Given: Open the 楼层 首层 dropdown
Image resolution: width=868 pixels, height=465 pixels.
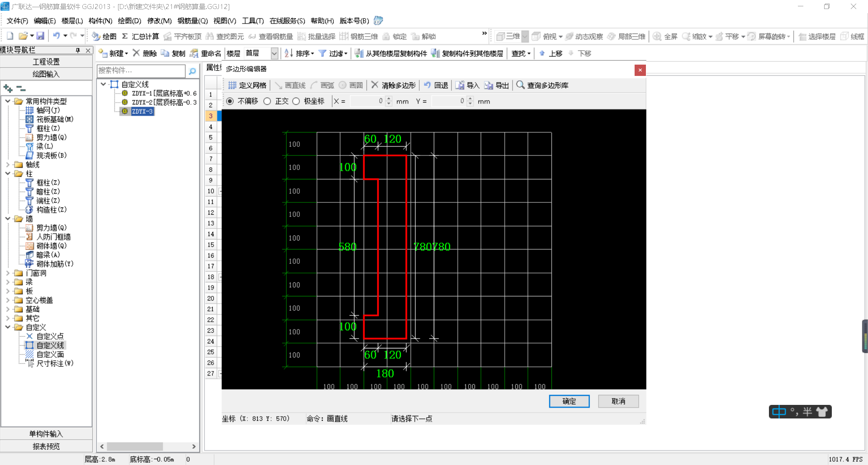Looking at the screenshot, I should [274, 53].
